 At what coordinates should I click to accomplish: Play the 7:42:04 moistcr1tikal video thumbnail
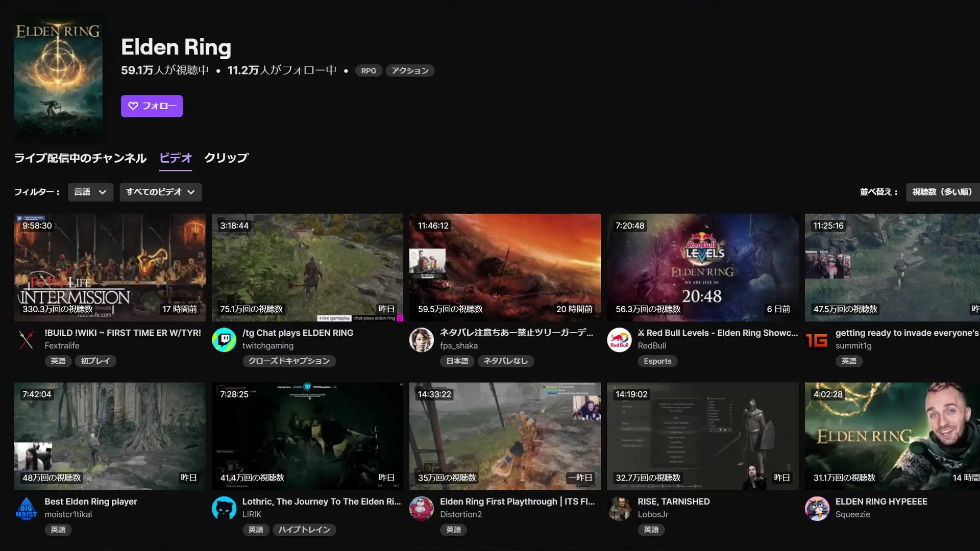point(110,436)
